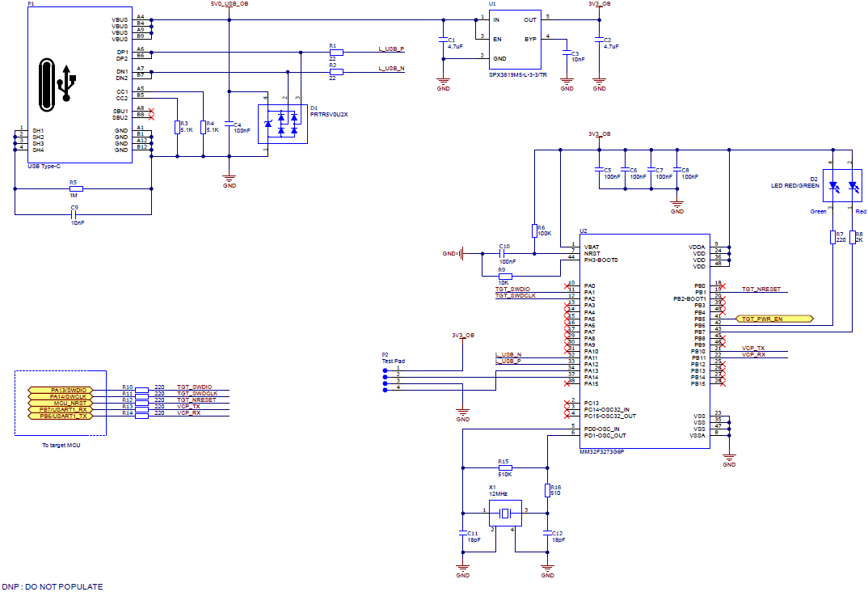Click the 'To target MCU' annotation text
The width and height of the screenshot is (868, 592).
click(61, 445)
